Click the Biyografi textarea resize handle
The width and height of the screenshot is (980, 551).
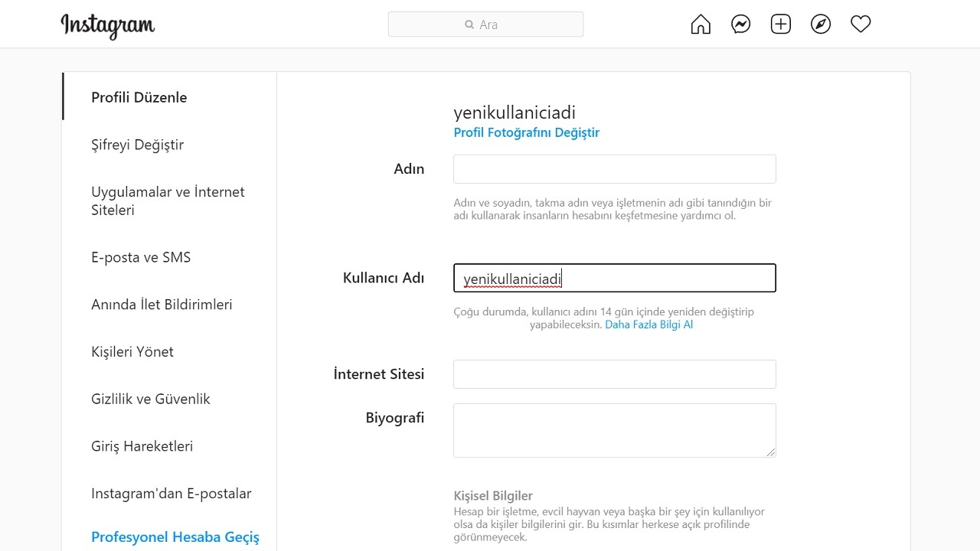click(x=771, y=452)
